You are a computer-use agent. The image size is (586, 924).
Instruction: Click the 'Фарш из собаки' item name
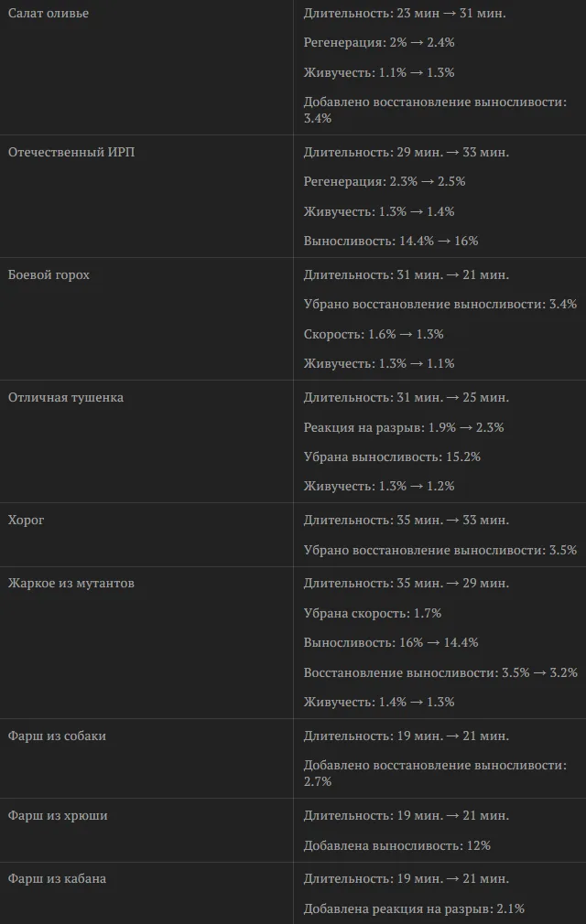tap(57, 736)
